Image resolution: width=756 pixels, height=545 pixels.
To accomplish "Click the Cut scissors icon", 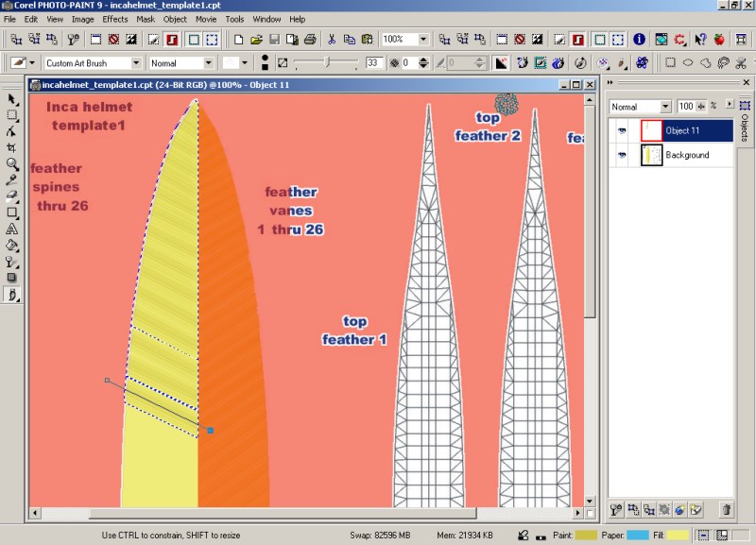I will click(x=332, y=40).
